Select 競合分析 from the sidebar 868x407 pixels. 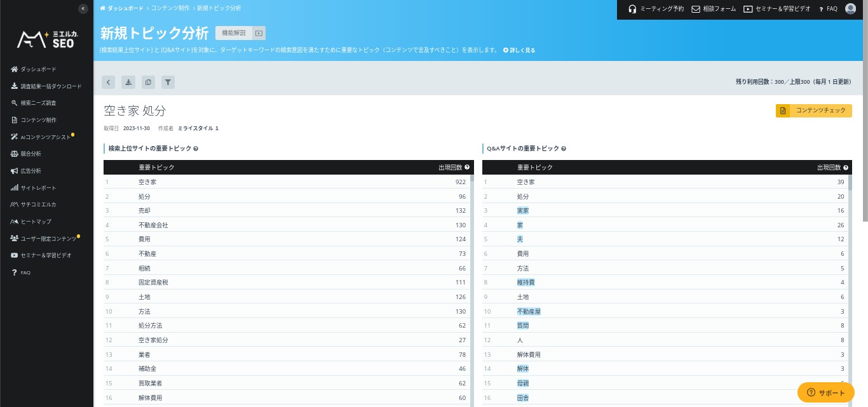(x=31, y=154)
